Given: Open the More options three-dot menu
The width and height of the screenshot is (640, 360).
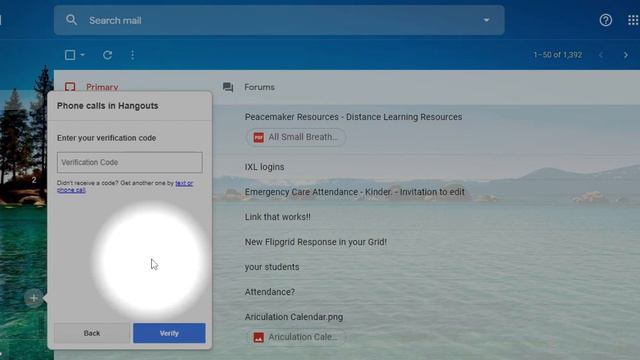Looking at the screenshot, I should [x=132, y=55].
